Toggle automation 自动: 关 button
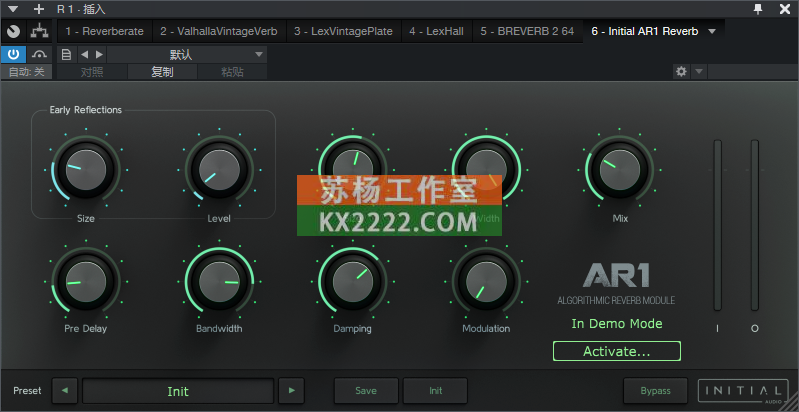Screen dimensions: 799x412 pos(26,72)
